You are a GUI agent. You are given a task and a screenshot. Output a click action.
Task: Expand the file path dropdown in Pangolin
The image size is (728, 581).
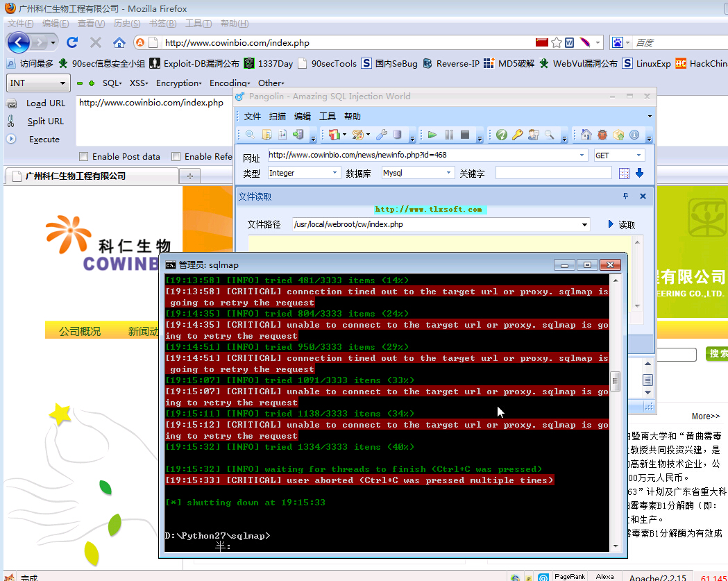584,225
